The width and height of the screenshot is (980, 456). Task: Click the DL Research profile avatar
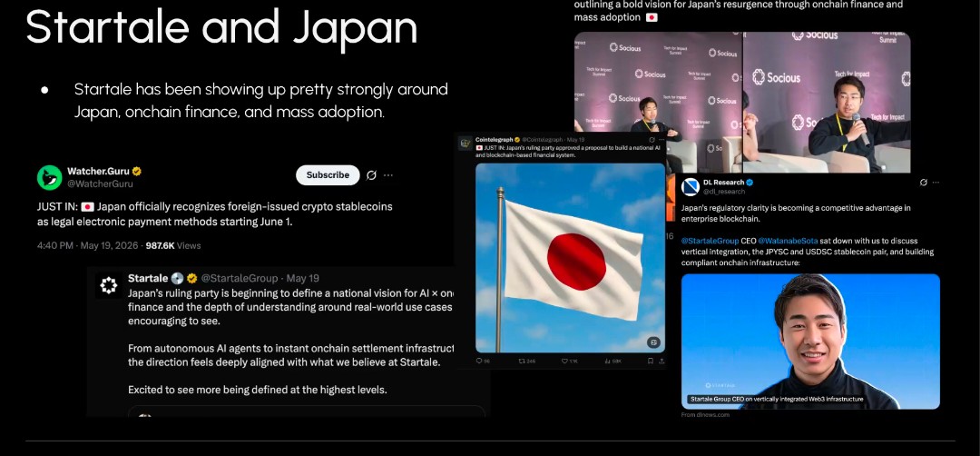[690, 186]
